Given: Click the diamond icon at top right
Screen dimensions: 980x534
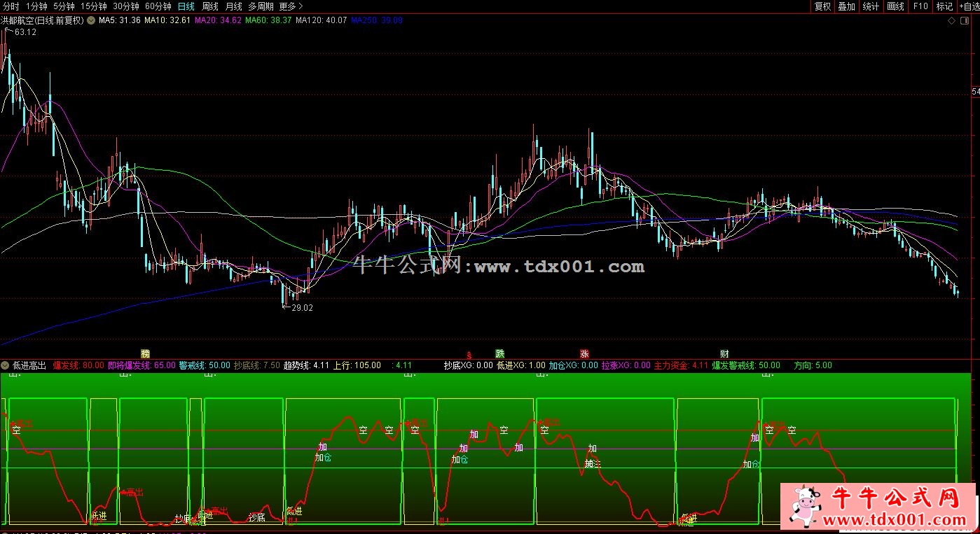Looking at the screenshot, I should (951, 21).
